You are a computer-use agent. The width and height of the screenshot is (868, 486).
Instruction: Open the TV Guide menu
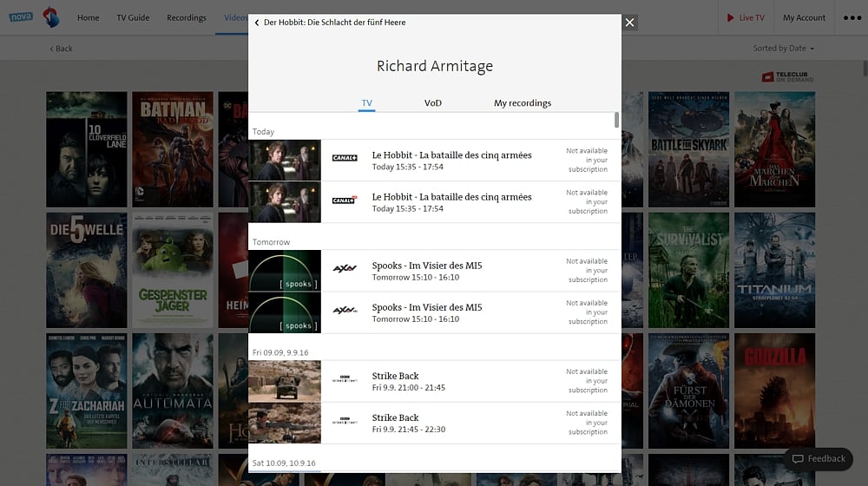tap(133, 17)
